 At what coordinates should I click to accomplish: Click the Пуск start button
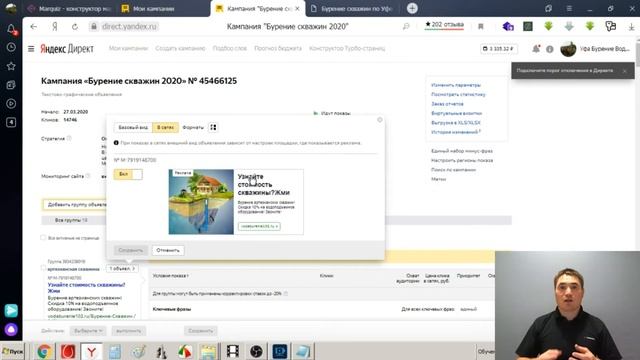pyautogui.click(x=13, y=351)
